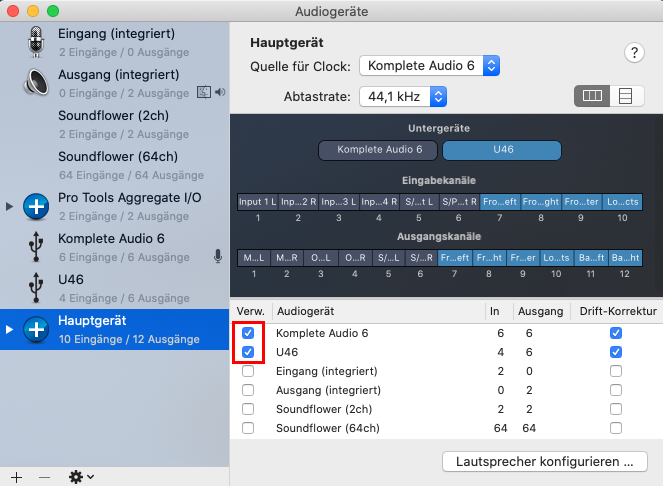Click the USB icon next to Komplete Audio 6

pyautogui.click(x=36, y=247)
